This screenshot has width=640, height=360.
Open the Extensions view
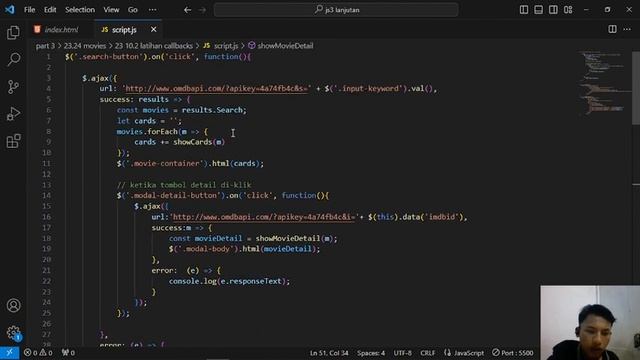(x=13, y=141)
